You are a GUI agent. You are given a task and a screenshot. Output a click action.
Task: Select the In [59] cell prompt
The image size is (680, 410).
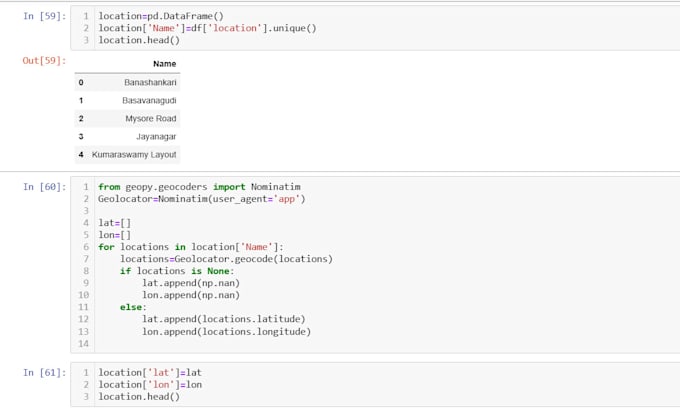pyautogui.click(x=44, y=16)
